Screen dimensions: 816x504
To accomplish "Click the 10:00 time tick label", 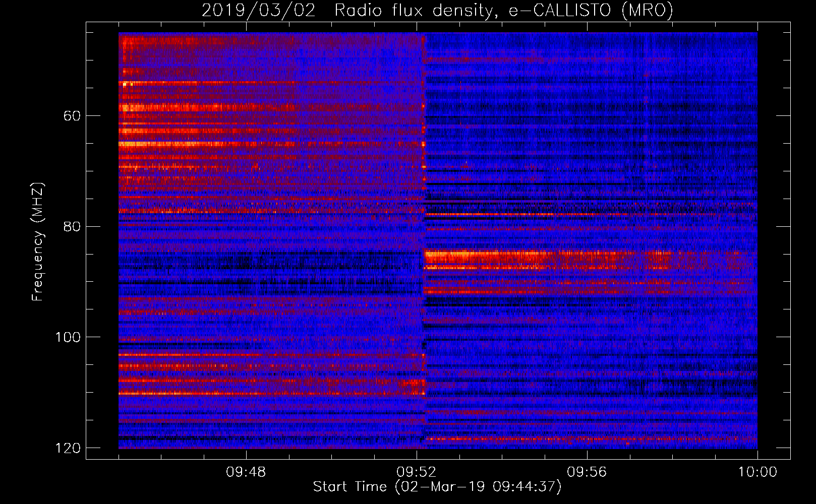I will [757, 472].
